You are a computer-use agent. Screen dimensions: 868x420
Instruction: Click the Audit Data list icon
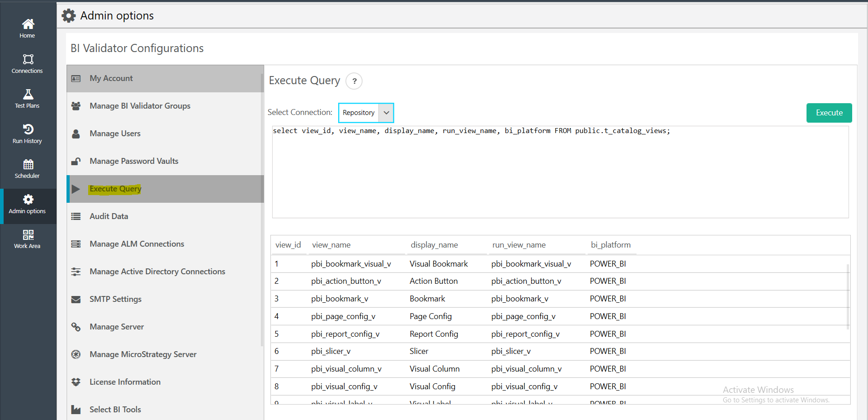[76, 216]
